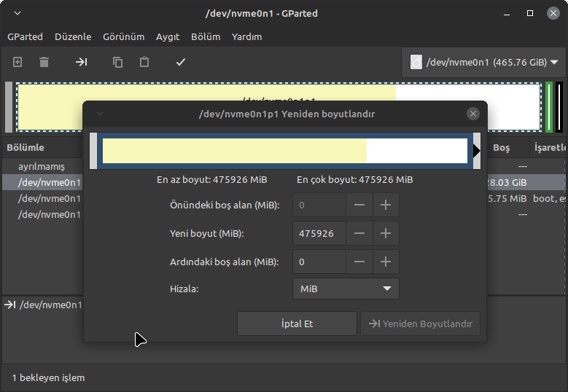Open the GParted menu
The image size is (568, 392).
coord(25,37)
